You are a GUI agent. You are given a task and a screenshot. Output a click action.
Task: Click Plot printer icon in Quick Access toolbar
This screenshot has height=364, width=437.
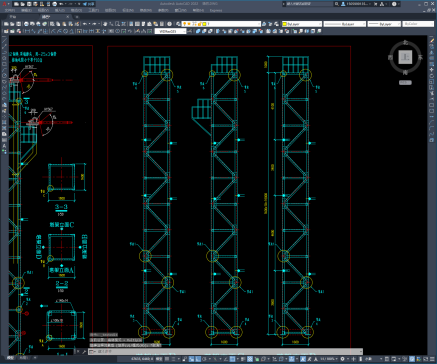pos(55,4)
